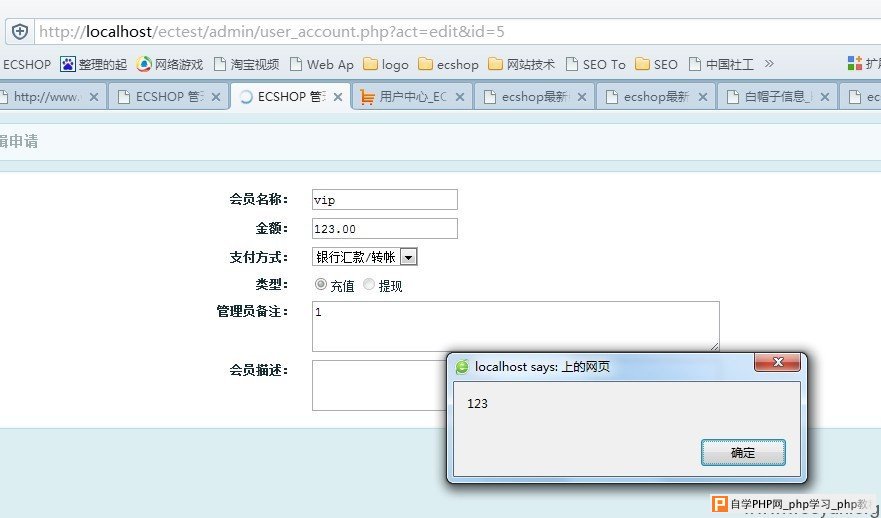Screen dimensions: 881x518
Task: Close the first ecshop最新 tab
Action: [x=582, y=97]
